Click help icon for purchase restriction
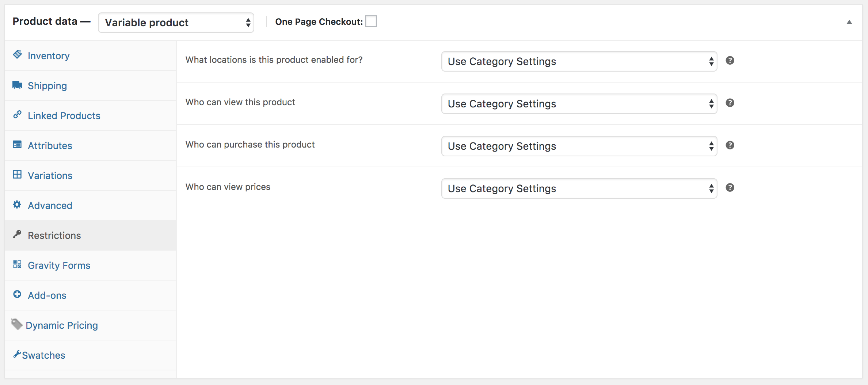The width and height of the screenshot is (868, 385). point(730,145)
